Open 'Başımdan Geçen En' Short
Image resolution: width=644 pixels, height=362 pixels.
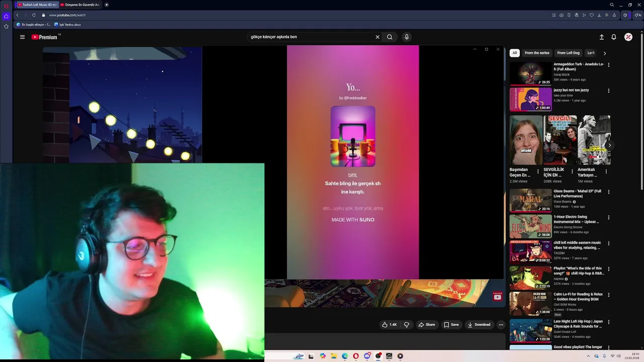click(x=526, y=140)
